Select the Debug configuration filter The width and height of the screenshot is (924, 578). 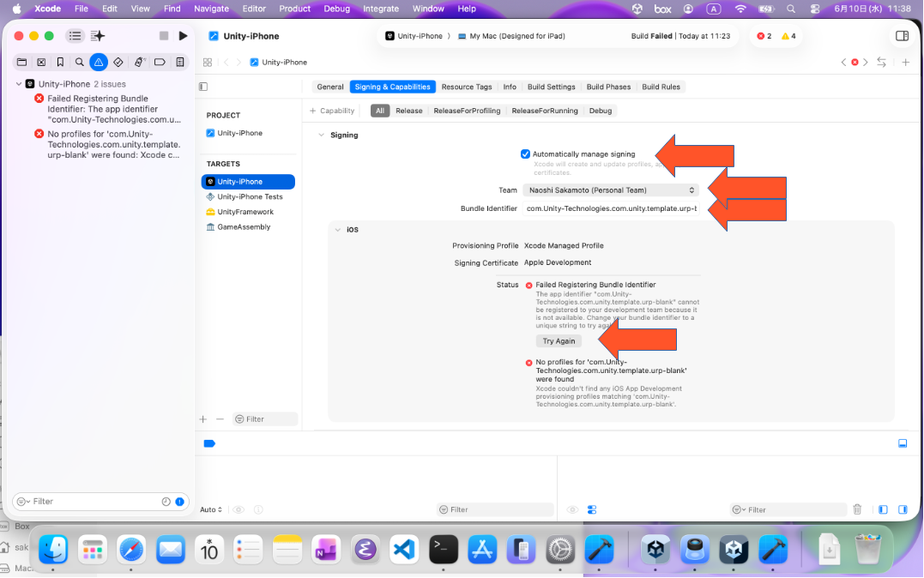point(601,111)
